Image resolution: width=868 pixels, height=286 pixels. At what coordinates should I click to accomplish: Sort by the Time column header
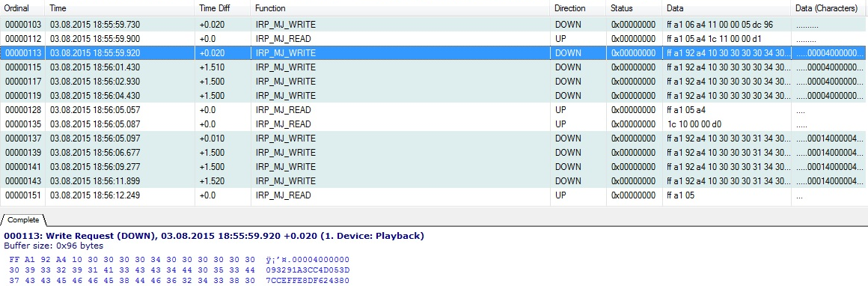120,8
